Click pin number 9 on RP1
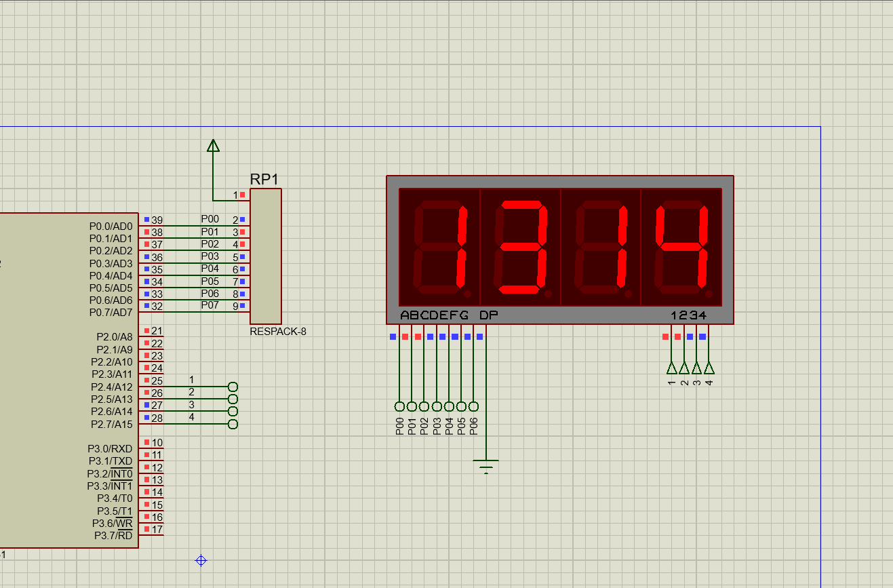The height and width of the screenshot is (588, 893). click(235, 306)
